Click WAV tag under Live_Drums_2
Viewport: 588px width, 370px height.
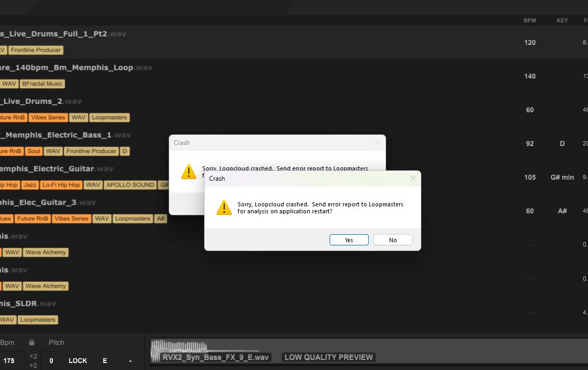(x=78, y=117)
